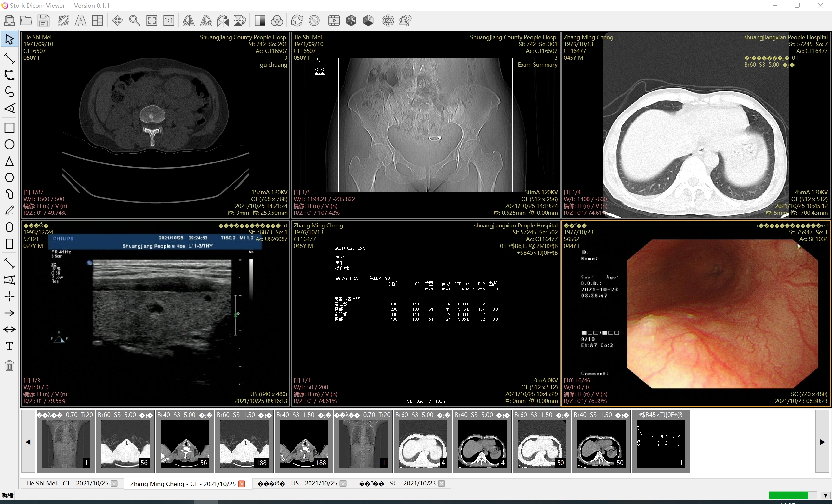Activate the Philips ultrasound viewport
The width and height of the screenshot is (832, 504).
156,313
